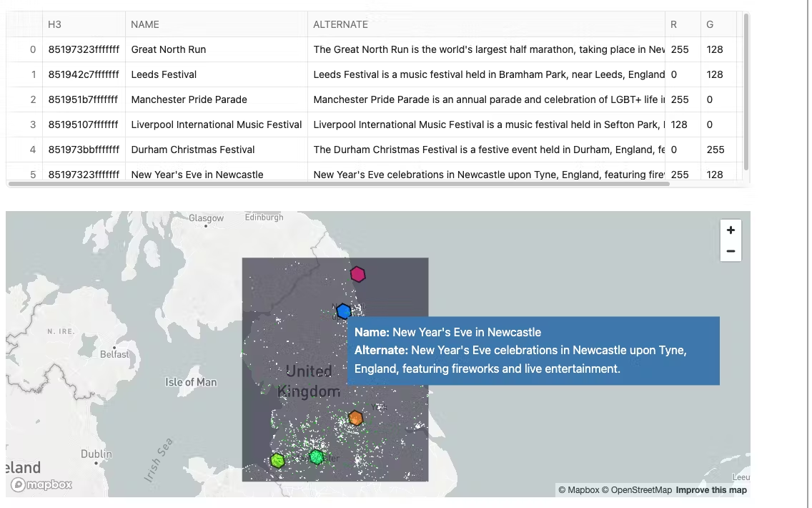Click the zoom out button on the map

[x=731, y=250]
